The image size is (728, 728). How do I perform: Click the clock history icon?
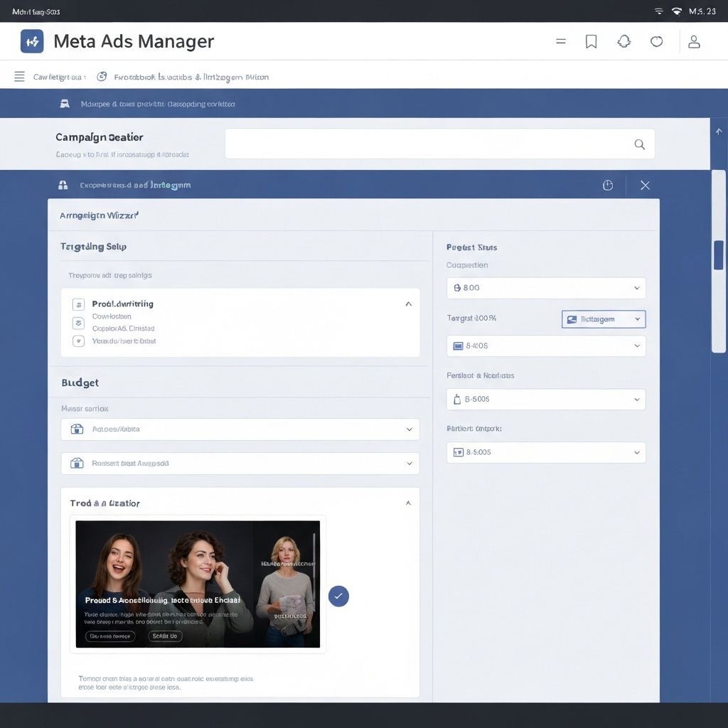(x=608, y=186)
